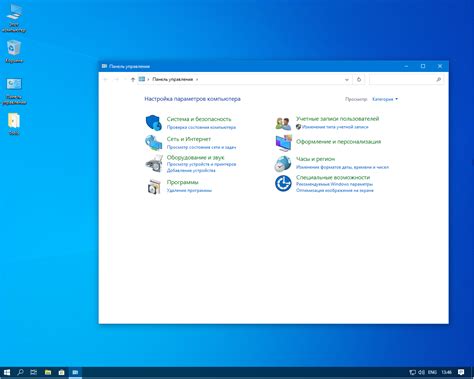Image resolution: width=474 pixels, height=379 pixels.
Task: Click the back navigation arrow
Action: coord(106,79)
